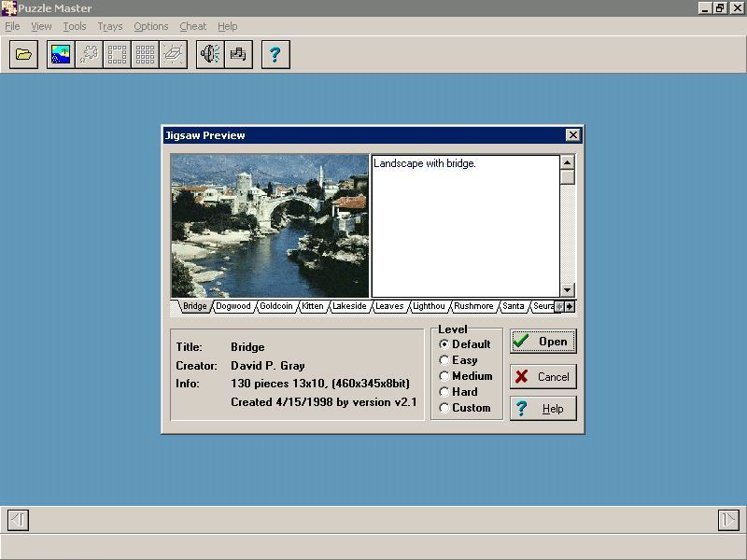
Task: Open the Cheat menu
Action: (192, 26)
